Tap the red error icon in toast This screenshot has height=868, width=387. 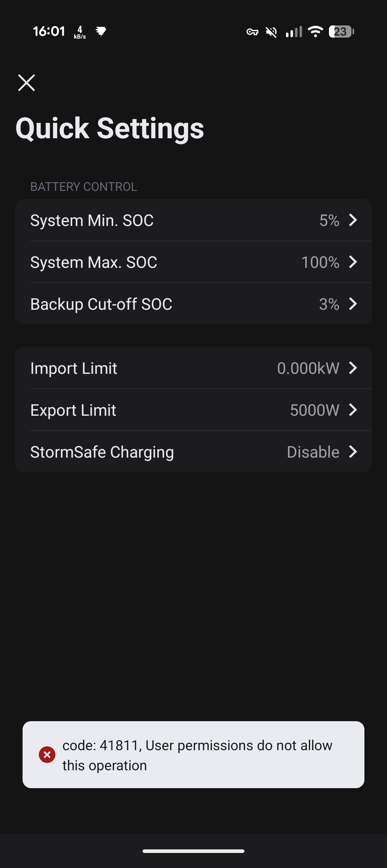(x=47, y=754)
